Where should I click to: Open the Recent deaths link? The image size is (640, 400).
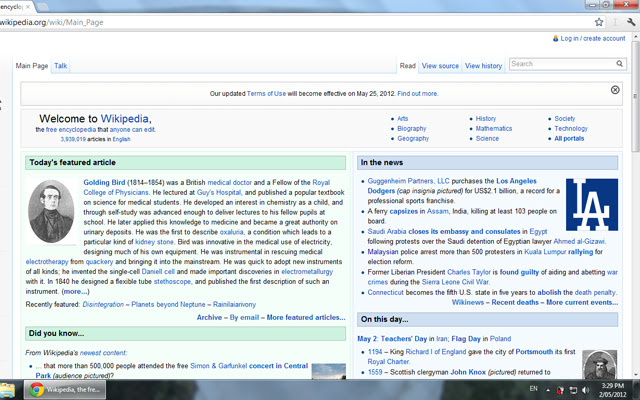click(515, 302)
